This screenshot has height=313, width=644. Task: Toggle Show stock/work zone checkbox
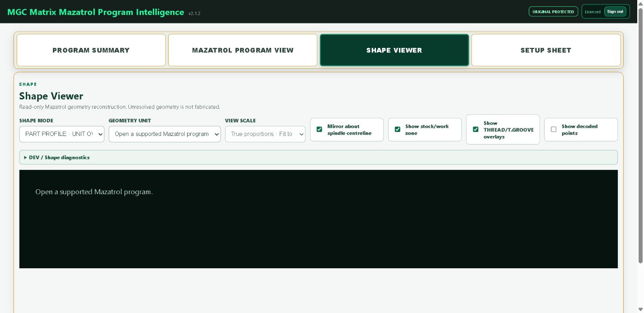click(398, 129)
